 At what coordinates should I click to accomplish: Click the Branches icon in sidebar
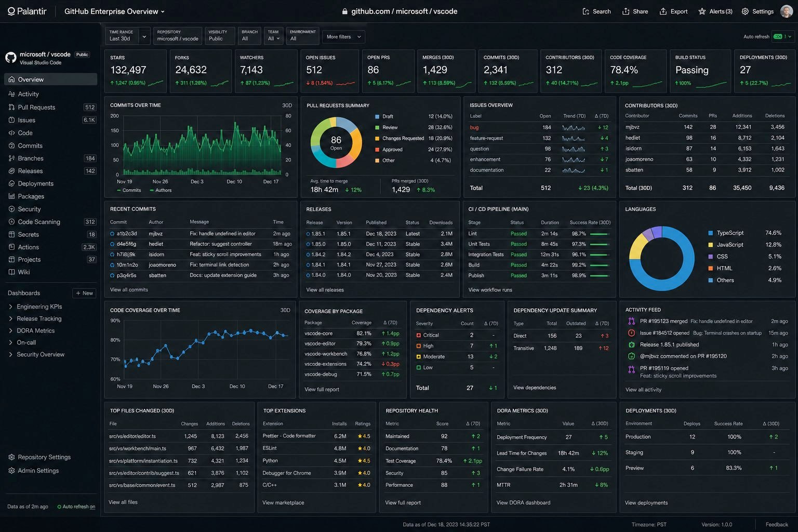(11, 158)
